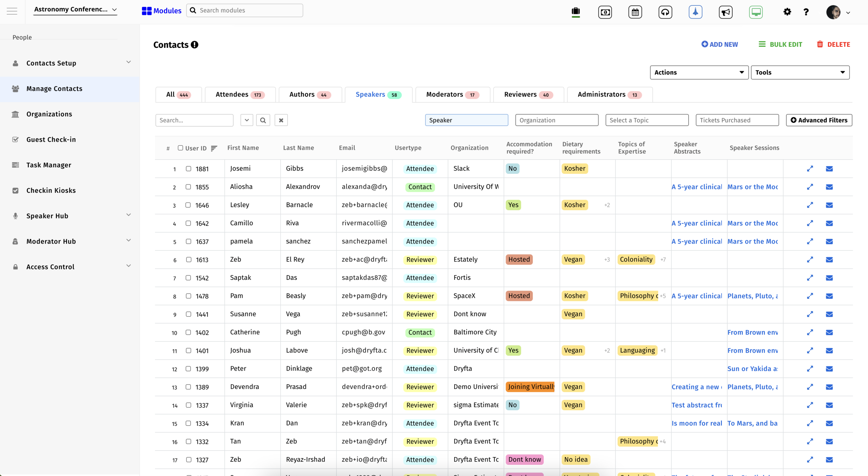Image resolution: width=868 pixels, height=476 pixels.
Task: Check the box for user 1881
Action: (x=188, y=169)
